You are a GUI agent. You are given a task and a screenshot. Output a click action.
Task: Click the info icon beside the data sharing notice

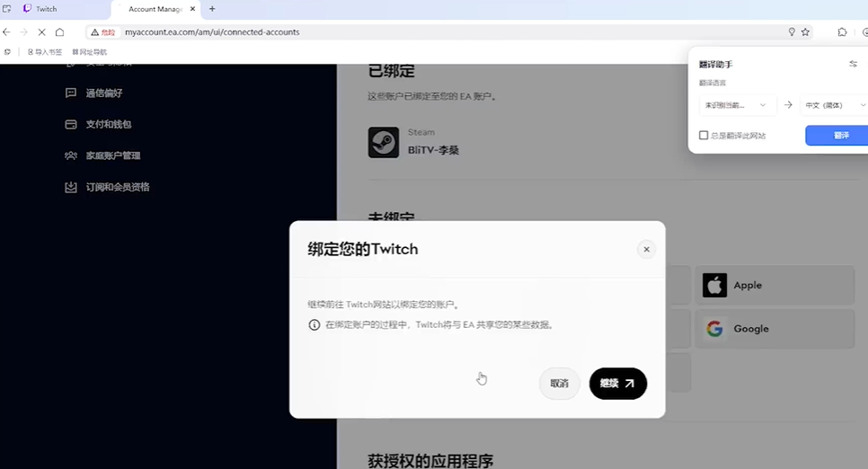pyautogui.click(x=314, y=324)
